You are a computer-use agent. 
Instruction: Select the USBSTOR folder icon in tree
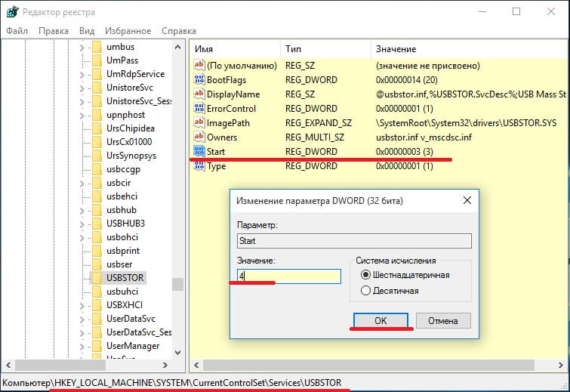click(97, 278)
